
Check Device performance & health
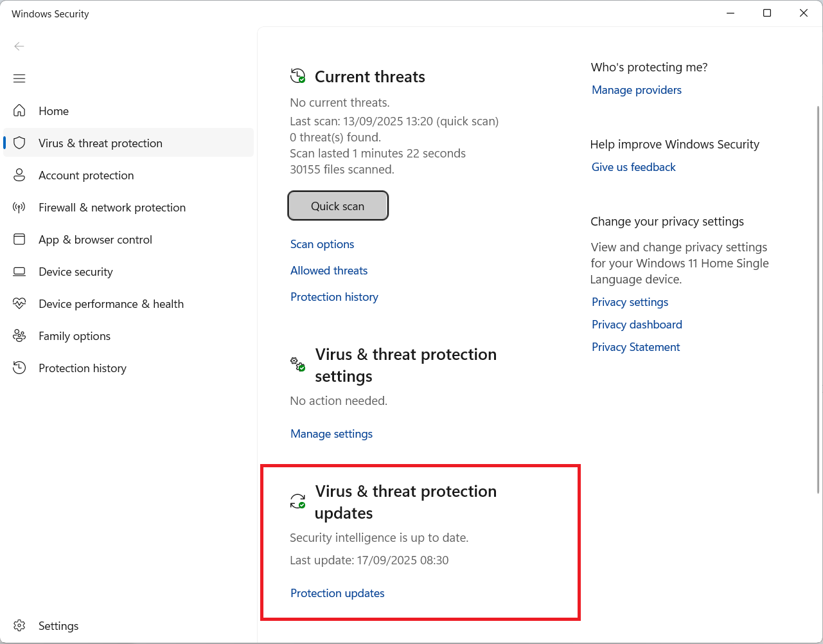click(111, 303)
